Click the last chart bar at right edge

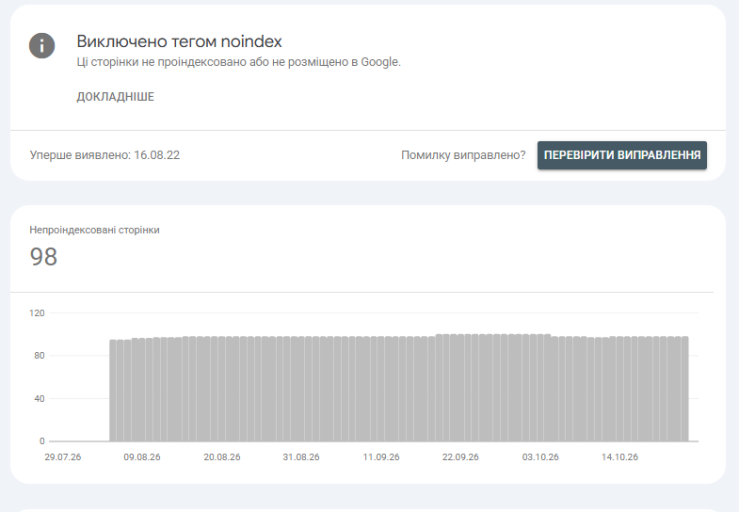click(x=685, y=389)
